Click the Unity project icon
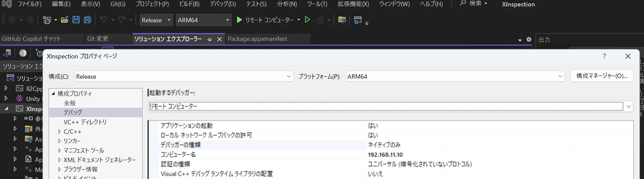Viewport: 644px width, 179px height. click(x=20, y=99)
